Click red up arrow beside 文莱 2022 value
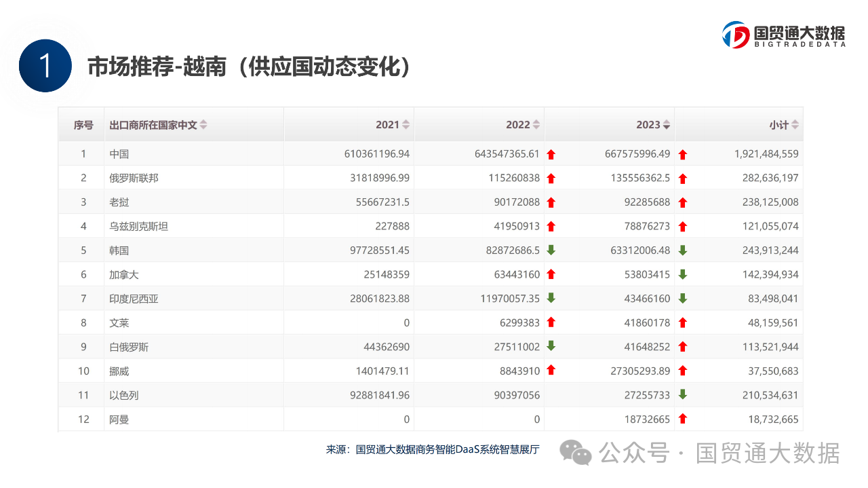The image size is (868, 488). pyautogui.click(x=551, y=322)
